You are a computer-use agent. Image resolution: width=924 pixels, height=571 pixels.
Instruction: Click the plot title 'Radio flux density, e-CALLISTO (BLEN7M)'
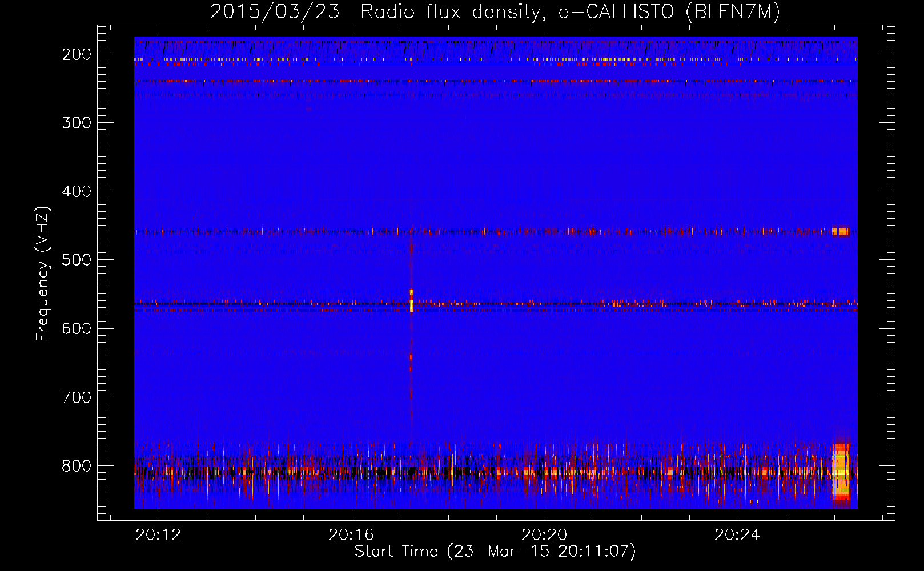[x=571, y=11]
